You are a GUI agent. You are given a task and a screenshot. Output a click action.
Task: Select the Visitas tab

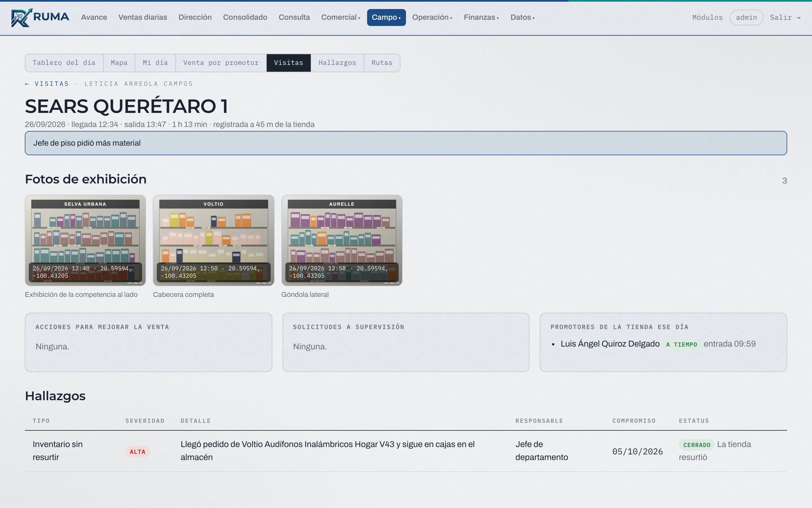[288, 63]
